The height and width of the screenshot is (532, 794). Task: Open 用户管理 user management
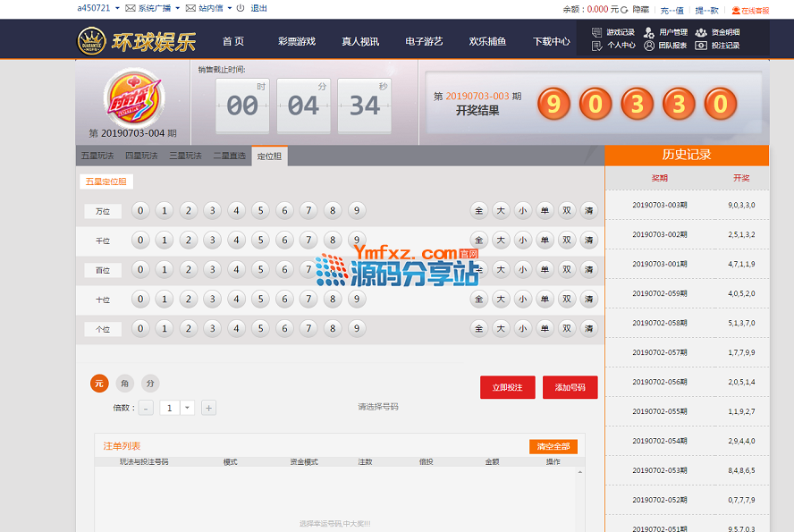[668, 32]
